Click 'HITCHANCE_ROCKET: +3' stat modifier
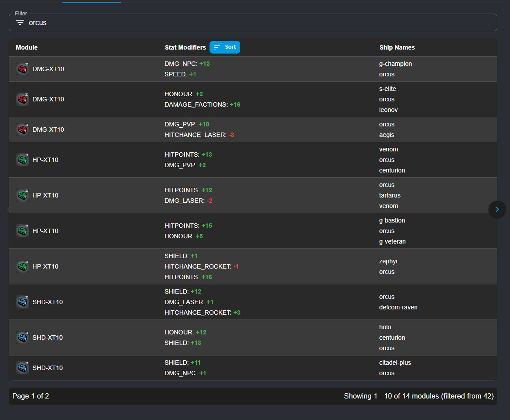Image resolution: width=510 pixels, height=420 pixels. [x=203, y=312]
